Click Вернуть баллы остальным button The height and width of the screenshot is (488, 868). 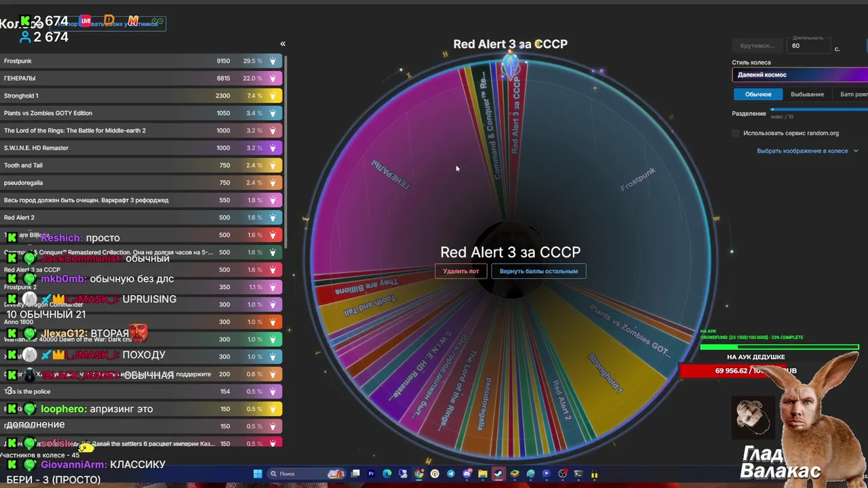pyautogui.click(x=538, y=271)
